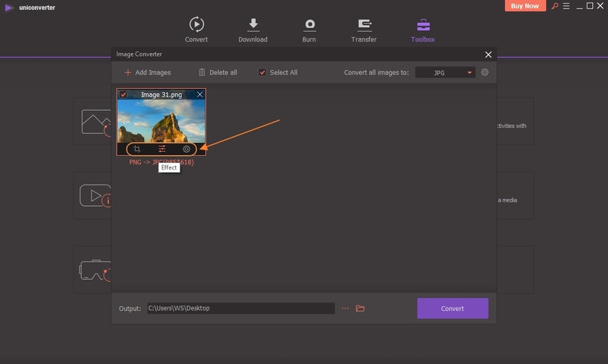The width and height of the screenshot is (608, 364).
Task: Open the output folder icon
Action: (361, 308)
